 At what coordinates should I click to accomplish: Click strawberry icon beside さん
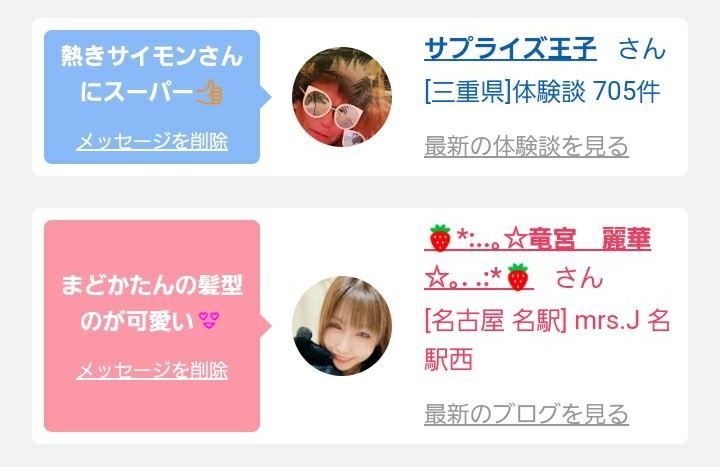518,277
